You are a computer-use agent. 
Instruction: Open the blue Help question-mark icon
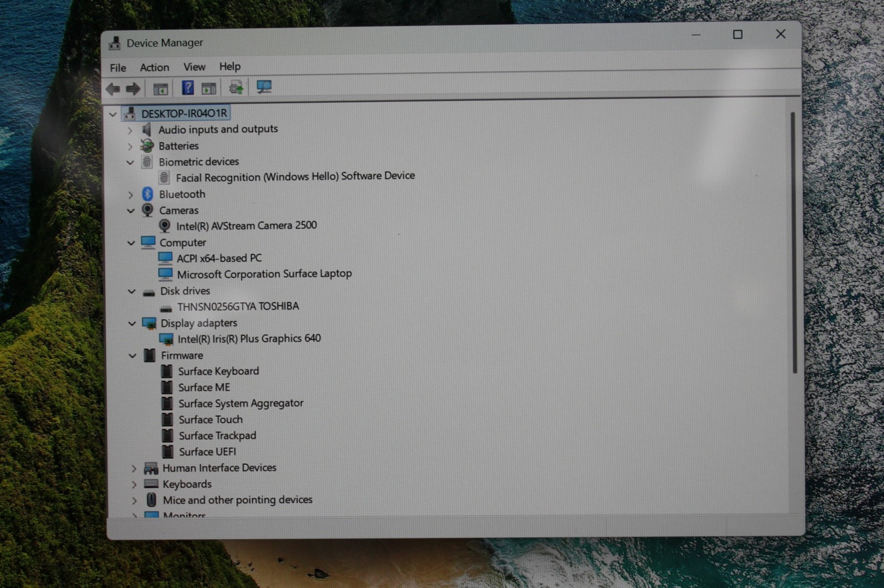[187, 87]
